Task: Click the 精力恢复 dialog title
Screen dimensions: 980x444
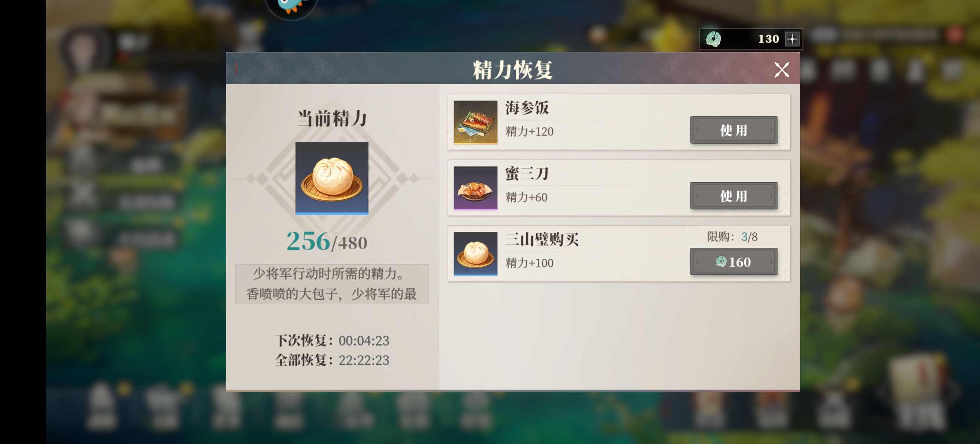Action: point(513,70)
